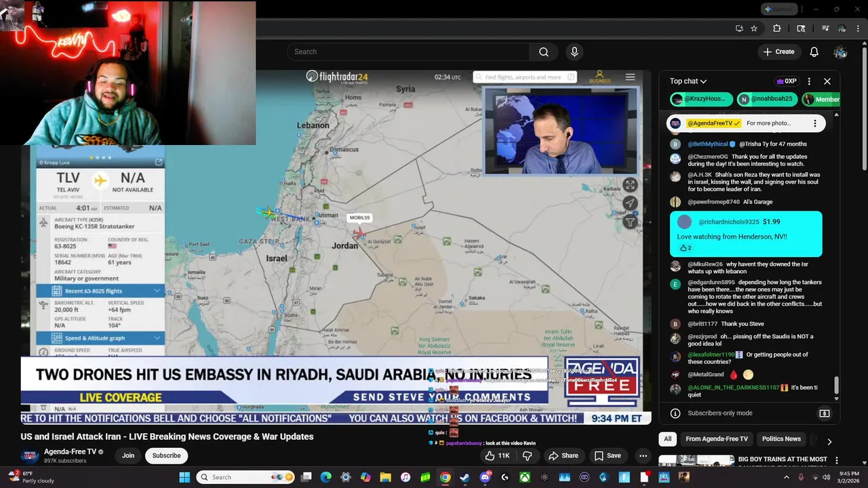Like the richardnichols9325 super chat
868x488 pixels.
pos(685,248)
